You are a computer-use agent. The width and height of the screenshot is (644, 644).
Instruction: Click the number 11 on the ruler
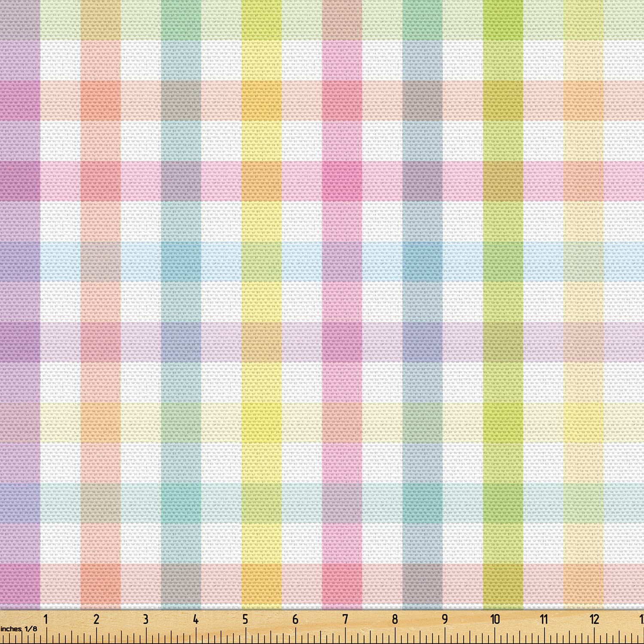coord(544,619)
